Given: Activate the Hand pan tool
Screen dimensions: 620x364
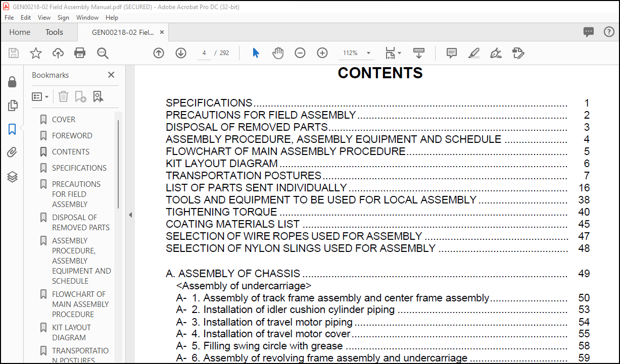Looking at the screenshot, I should pyautogui.click(x=278, y=53).
